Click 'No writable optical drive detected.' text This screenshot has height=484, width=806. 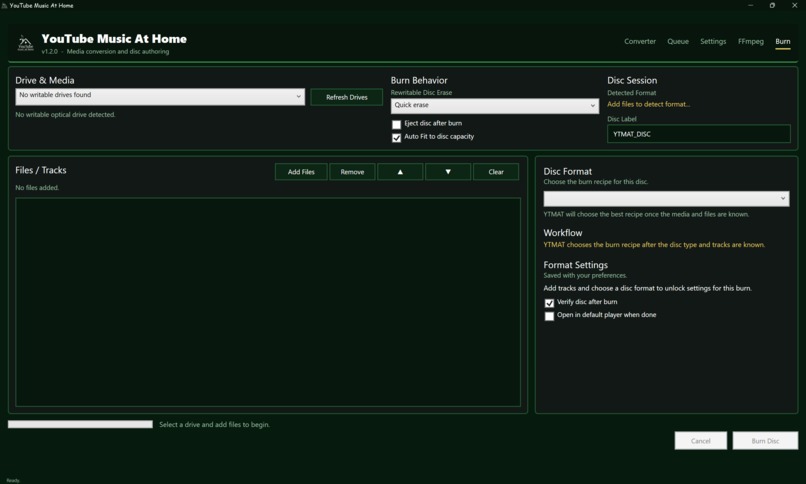tap(65, 115)
